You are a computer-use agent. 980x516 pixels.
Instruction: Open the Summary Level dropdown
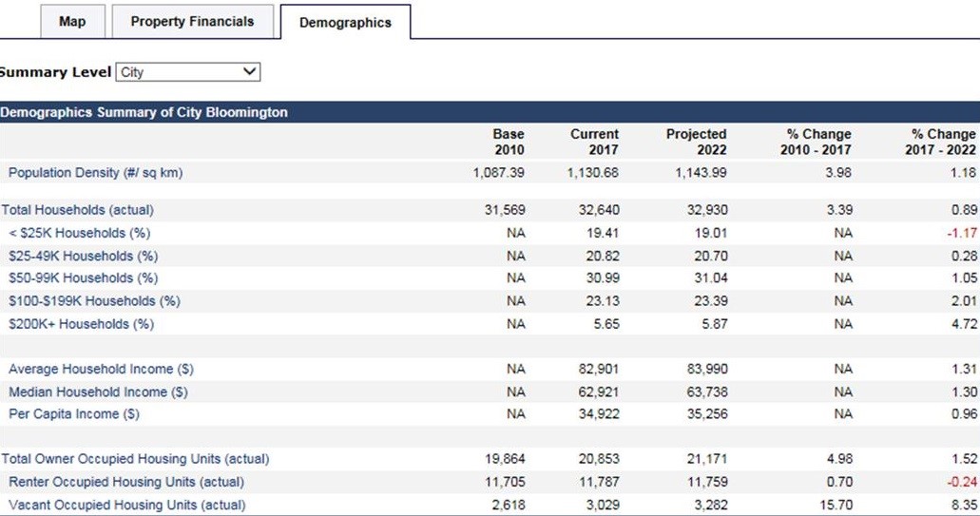[x=188, y=72]
